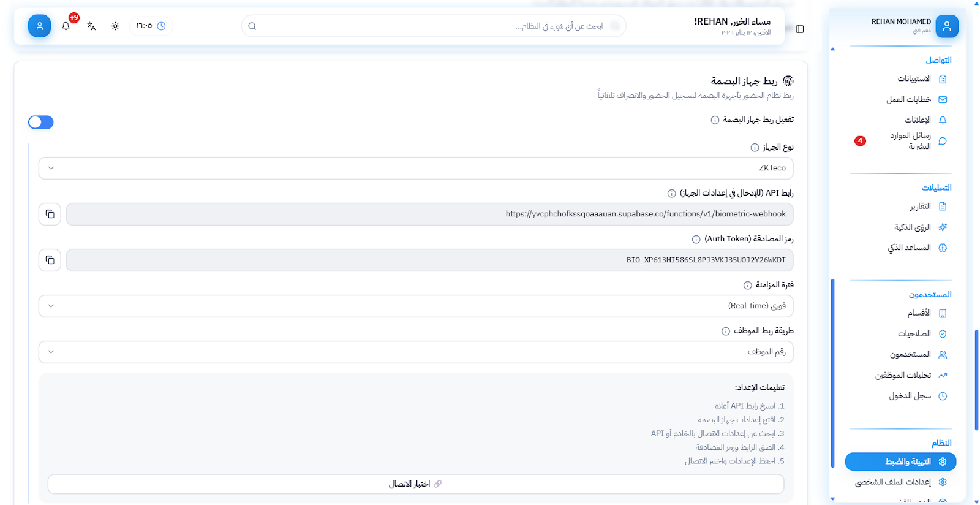Viewport: 980px width, 505px height.
Task: Open رسائل الموارد البشرية messages
Action: 911,141
